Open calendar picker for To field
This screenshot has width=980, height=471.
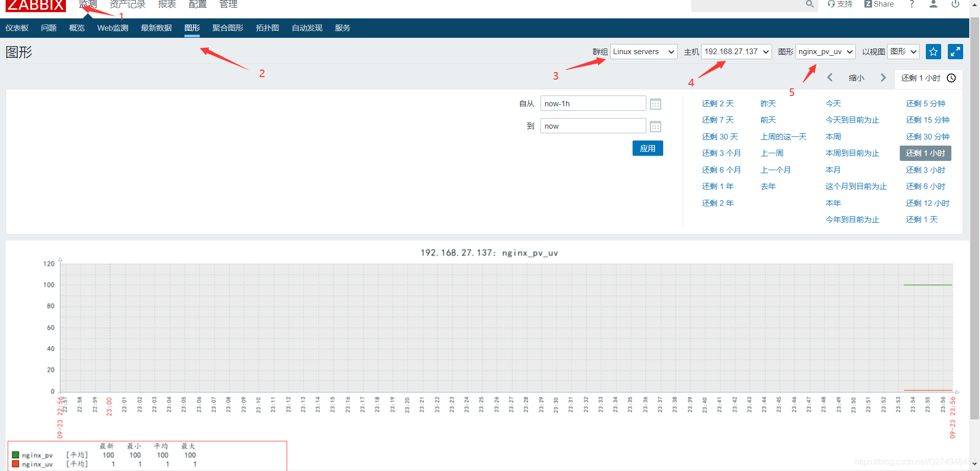(656, 127)
